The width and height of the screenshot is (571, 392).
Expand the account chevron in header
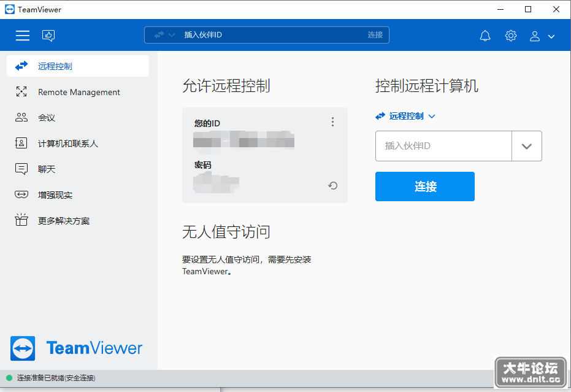click(x=551, y=36)
